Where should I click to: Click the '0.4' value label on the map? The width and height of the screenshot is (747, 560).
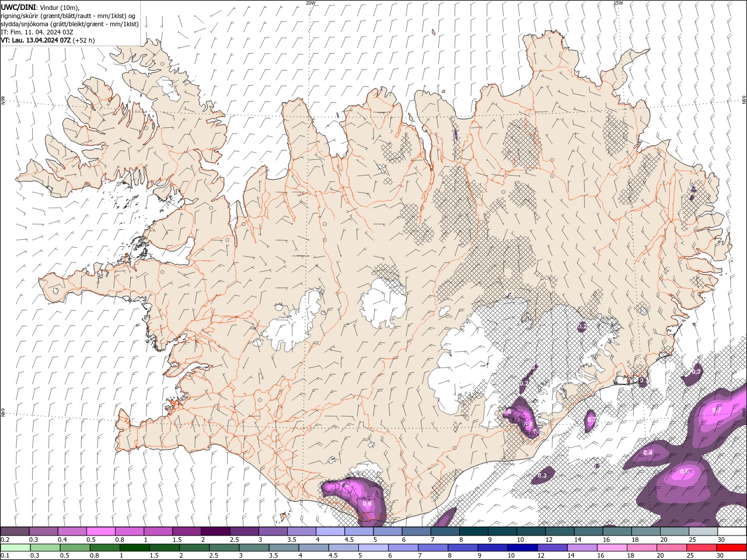point(648,453)
